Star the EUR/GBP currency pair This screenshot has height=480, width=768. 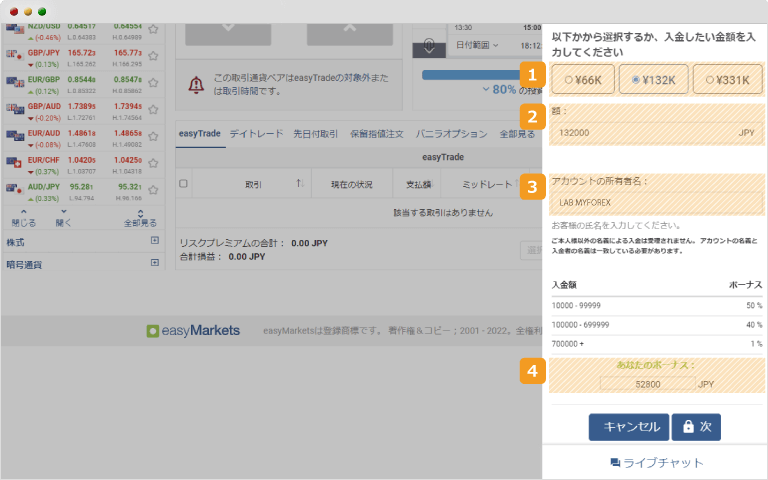pyautogui.click(x=153, y=83)
